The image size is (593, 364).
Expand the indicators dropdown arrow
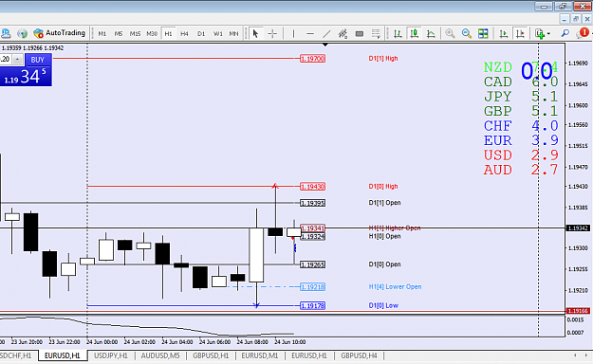coord(548,34)
